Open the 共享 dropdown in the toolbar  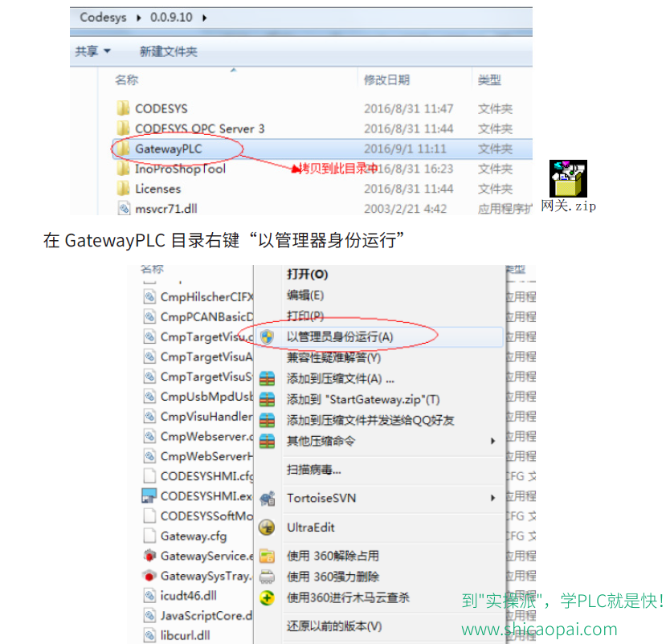[92, 51]
